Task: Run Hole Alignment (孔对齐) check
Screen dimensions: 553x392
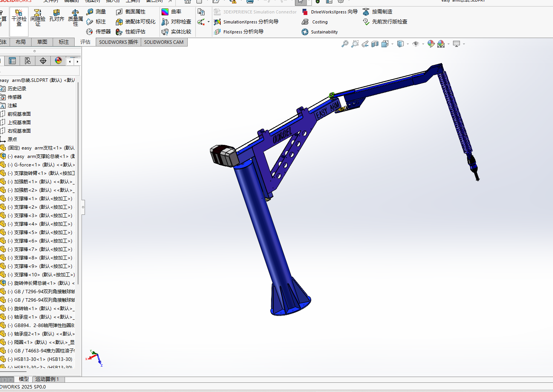Action: 57,16
